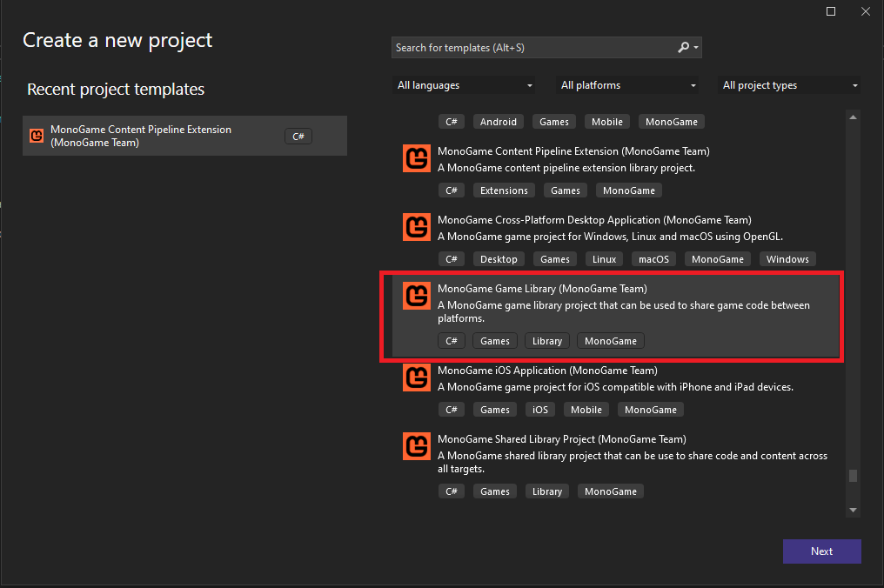Click the Desktop tag
This screenshot has height=588, width=884.
click(x=499, y=259)
